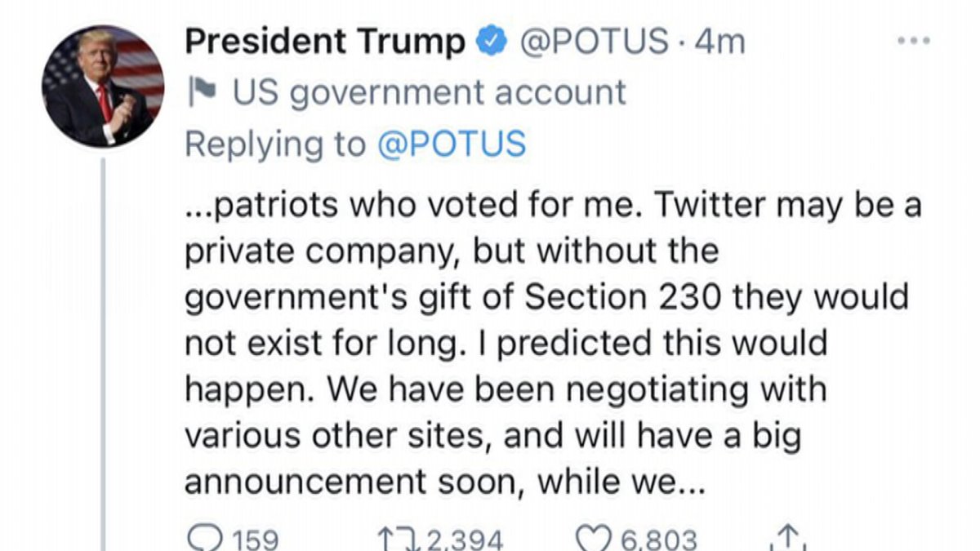Click the 2,394 retweets count
This screenshot has height=551, width=980.
point(464,540)
